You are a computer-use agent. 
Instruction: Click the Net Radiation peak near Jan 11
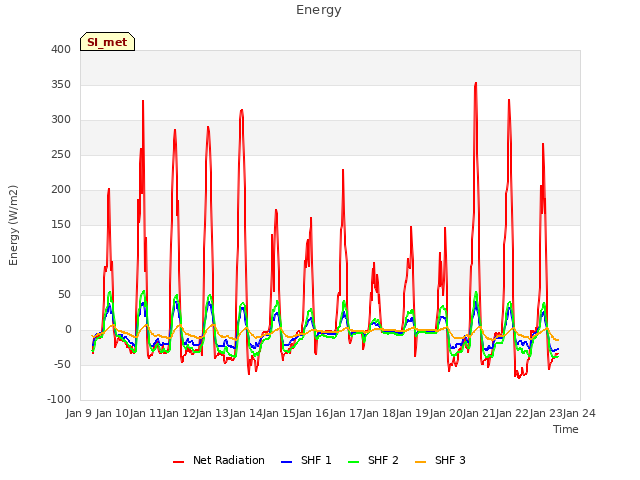pyautogui.click(x=143, y=101)
